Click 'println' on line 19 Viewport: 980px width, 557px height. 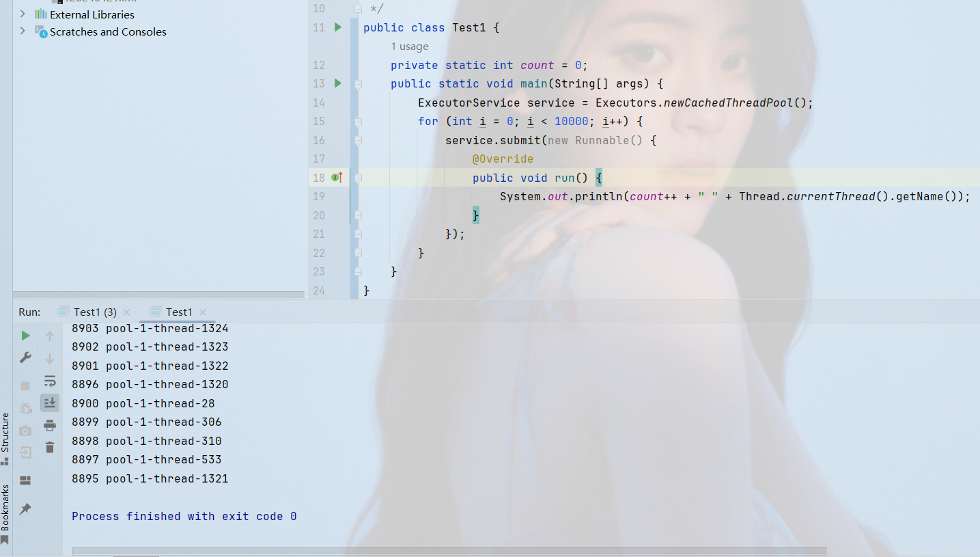(599, 196)
